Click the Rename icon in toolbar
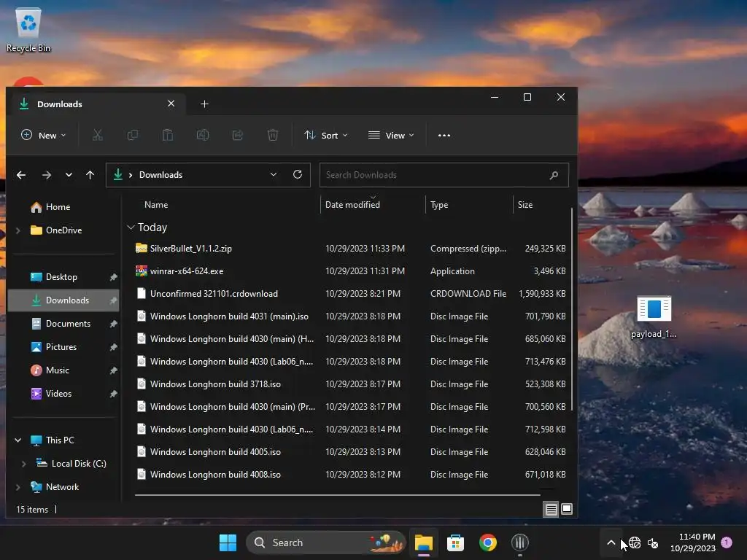The width and height of the screenshot is (747, 560). click(203, 135)
